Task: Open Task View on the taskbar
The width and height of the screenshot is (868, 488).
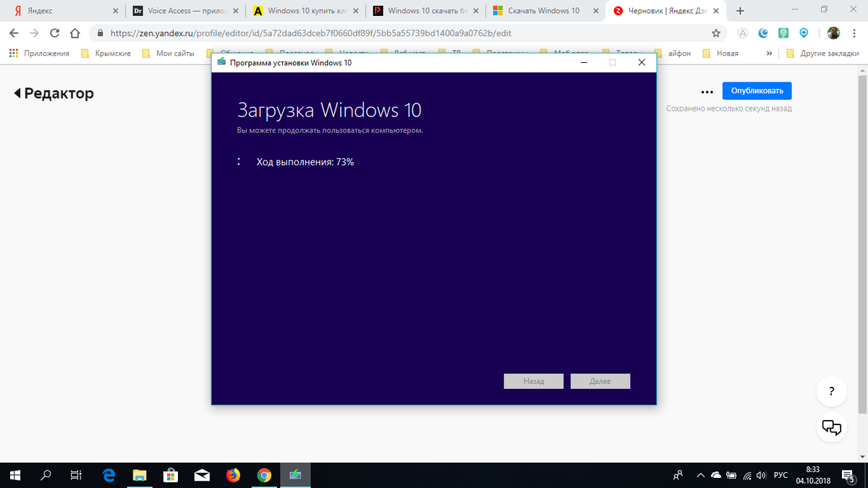Action: click(x=76, y=475)
